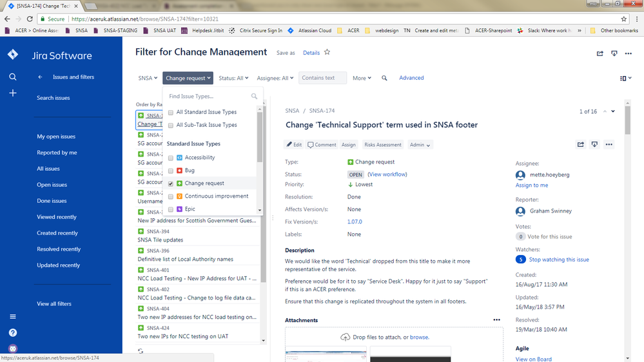This screenshot has height=362, width=644.
Task: Refresh results with the reload icon below list
Action: [x=141, y=351]
